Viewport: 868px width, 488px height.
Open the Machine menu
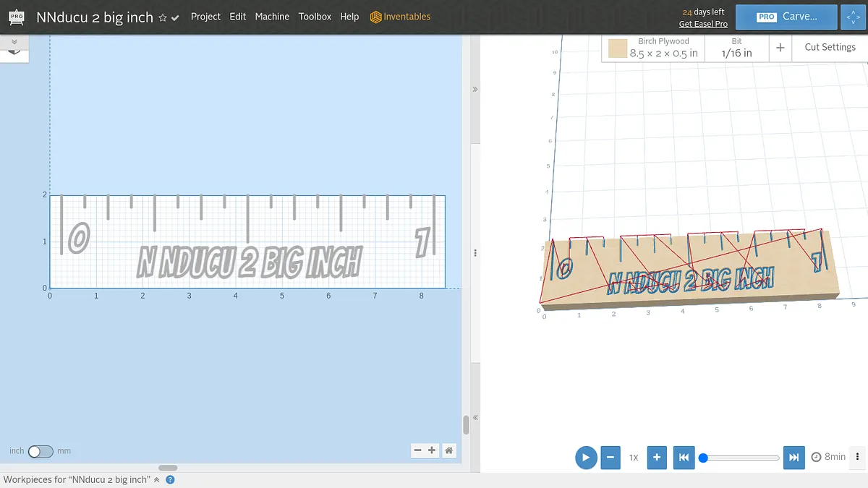272,17
